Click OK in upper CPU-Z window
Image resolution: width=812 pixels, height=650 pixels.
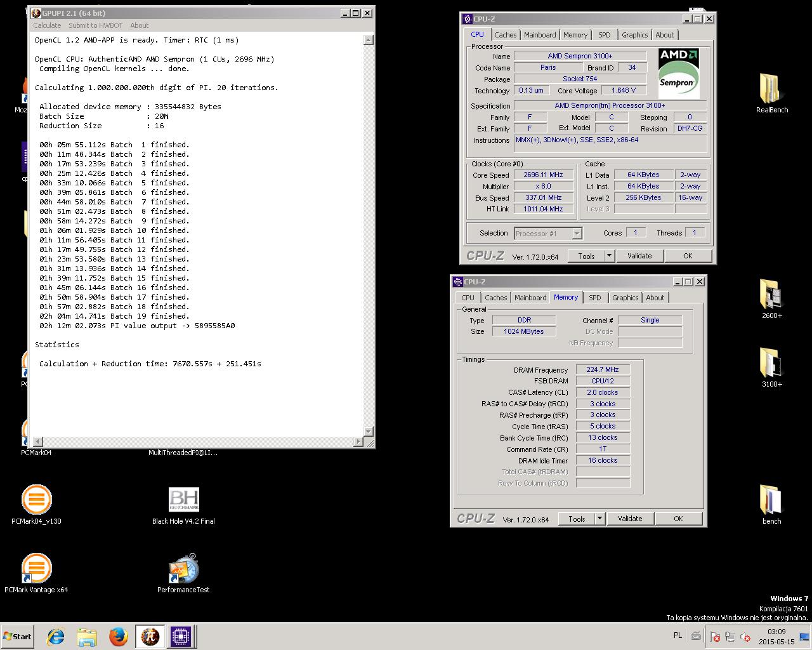[688, 256]
